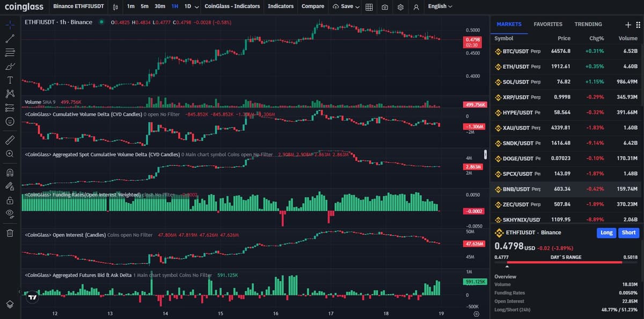Select BTC/USDT Perp in watchlist

(567, 51)
